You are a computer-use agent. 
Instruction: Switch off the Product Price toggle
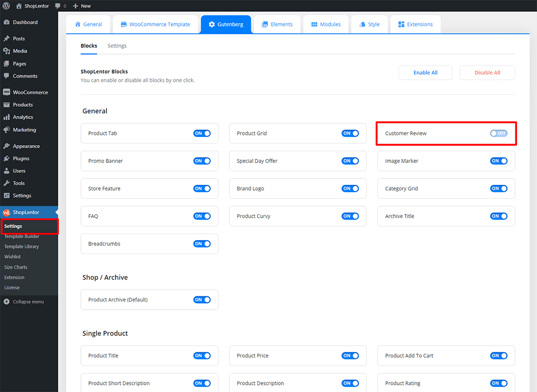pos(350,356)
